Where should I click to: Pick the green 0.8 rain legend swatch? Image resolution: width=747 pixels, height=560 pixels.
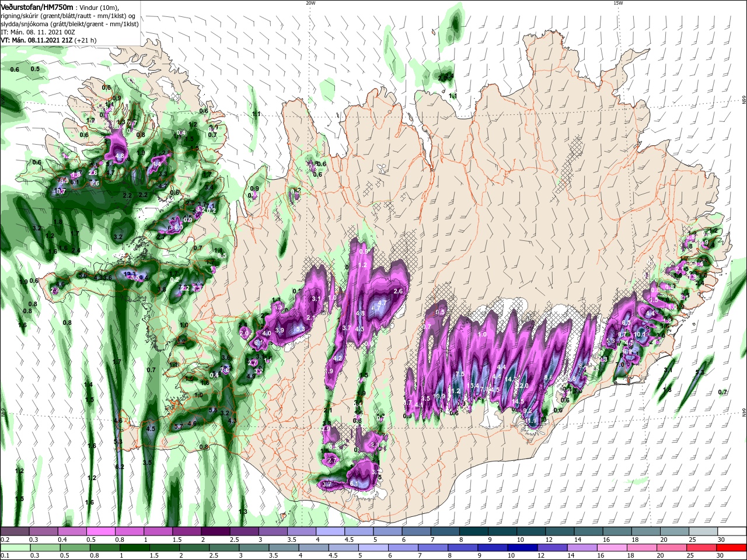[x=105, y=548]
